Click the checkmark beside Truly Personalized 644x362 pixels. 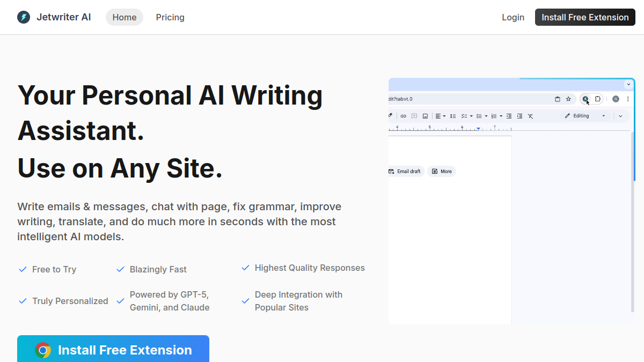point(23,301)
